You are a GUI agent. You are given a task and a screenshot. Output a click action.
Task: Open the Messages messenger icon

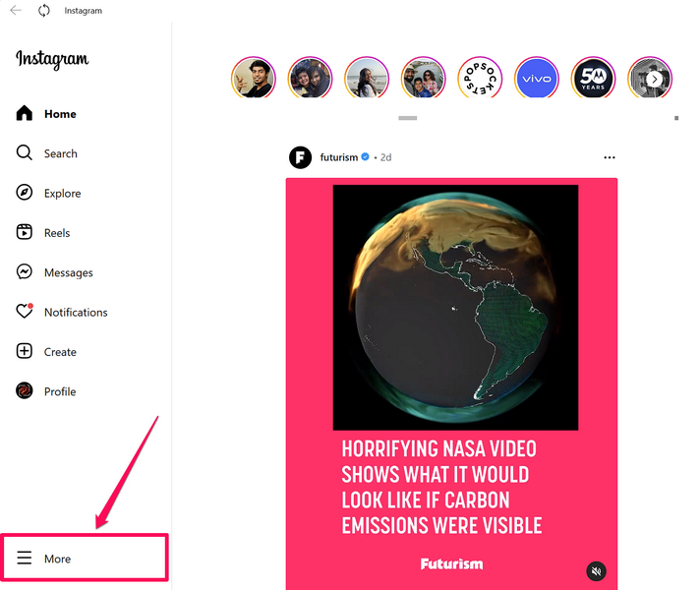pos(25,272)
